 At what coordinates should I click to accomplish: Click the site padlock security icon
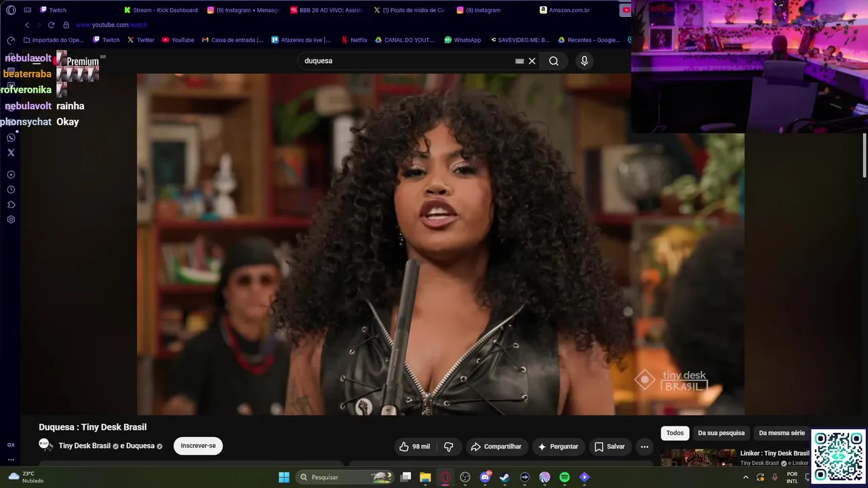pos(66,25)
